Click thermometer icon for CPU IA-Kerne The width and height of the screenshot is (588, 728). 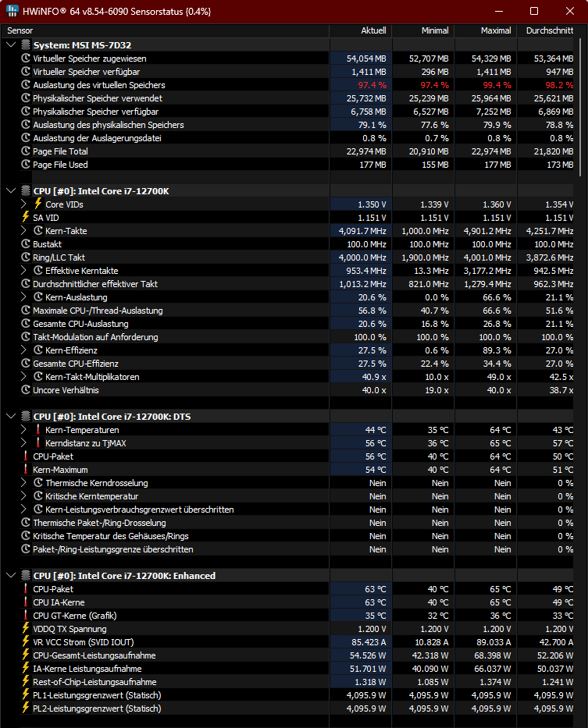point(26,602)
